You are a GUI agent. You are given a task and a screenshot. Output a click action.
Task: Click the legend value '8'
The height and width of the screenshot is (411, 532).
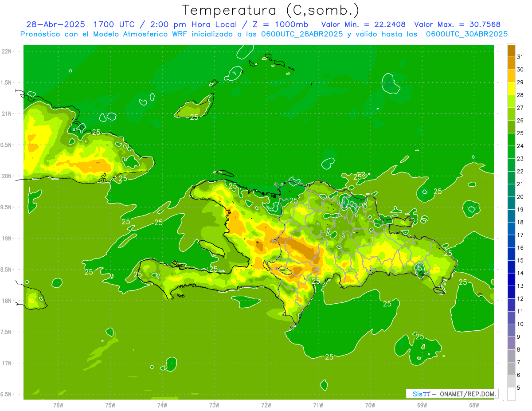pyautogui.click(x=519, y=350)
